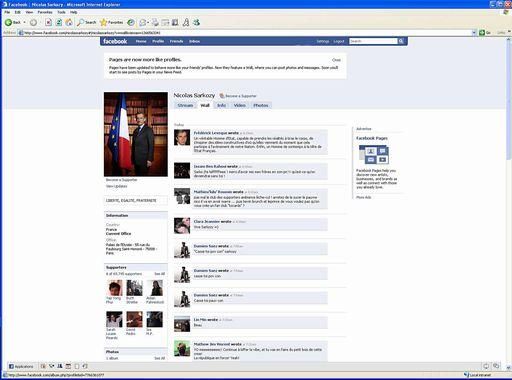
Task: Click the vertical page scrollbar
Action: [x=509, y=200]
